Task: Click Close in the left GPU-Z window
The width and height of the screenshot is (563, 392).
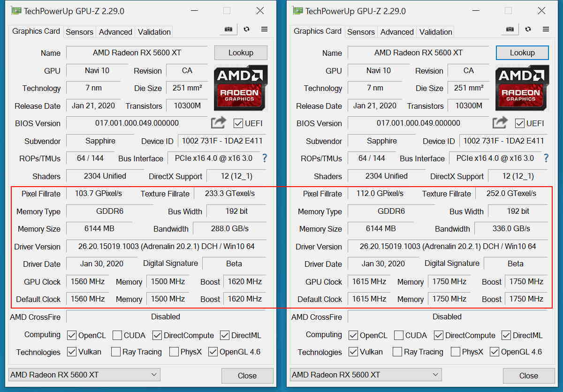Action: tap(247, 376)
